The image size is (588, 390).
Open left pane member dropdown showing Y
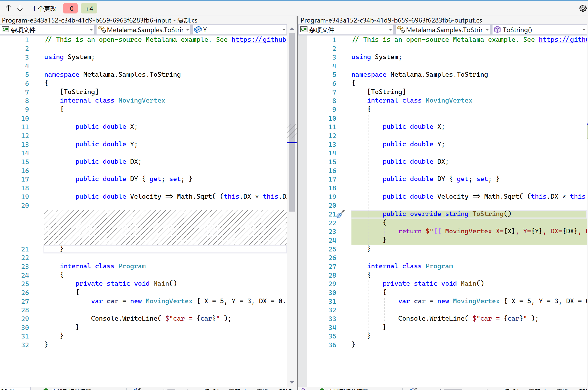pyautogui.click(x=239, y=30)
